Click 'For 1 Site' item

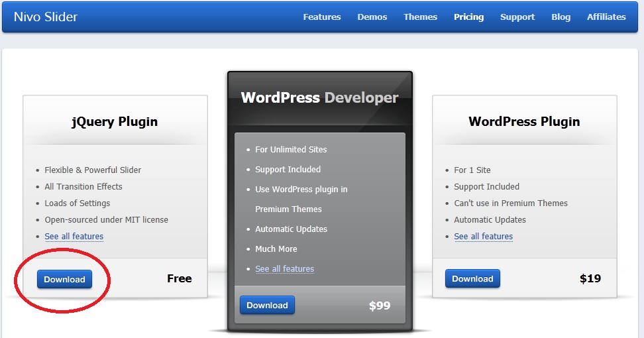(472, 170)
